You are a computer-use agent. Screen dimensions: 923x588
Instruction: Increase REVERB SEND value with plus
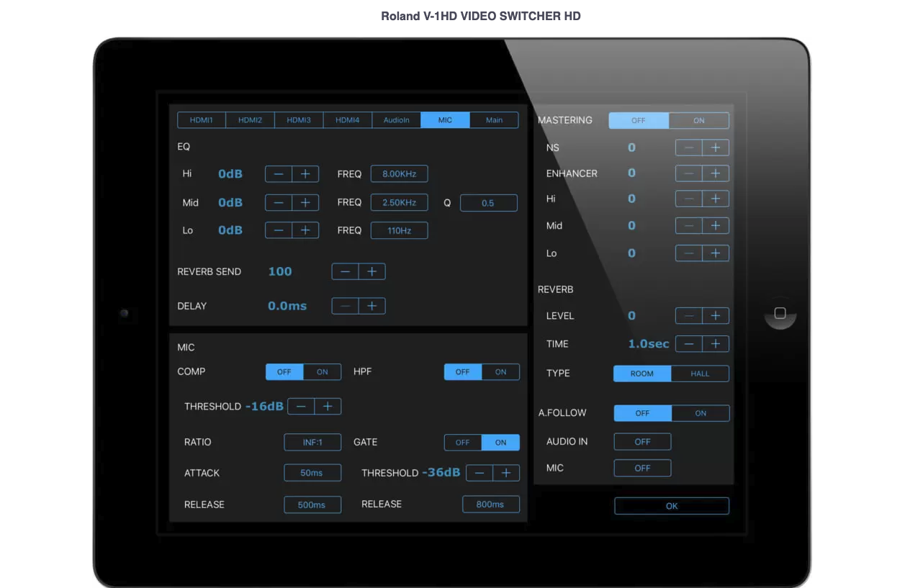(372, 272)
